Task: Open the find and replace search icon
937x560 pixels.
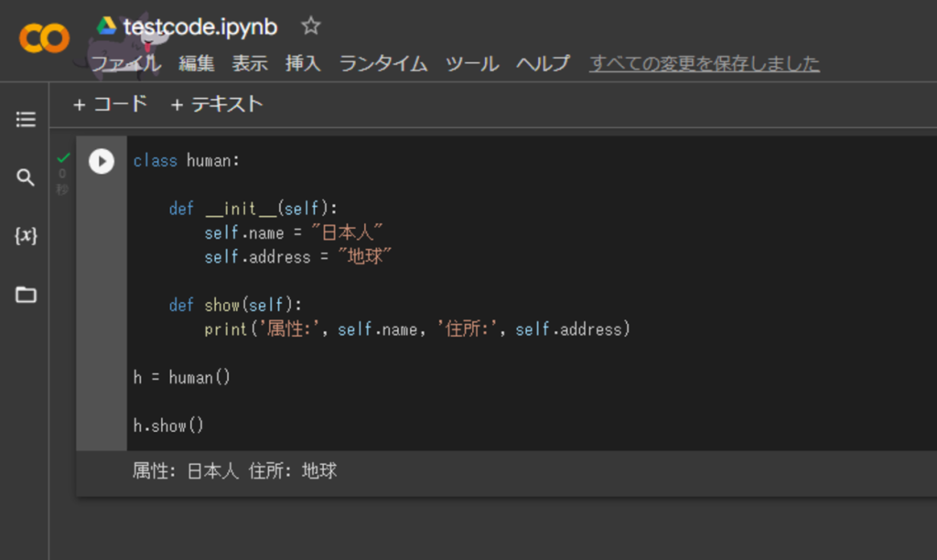Action: coord(25,178)
